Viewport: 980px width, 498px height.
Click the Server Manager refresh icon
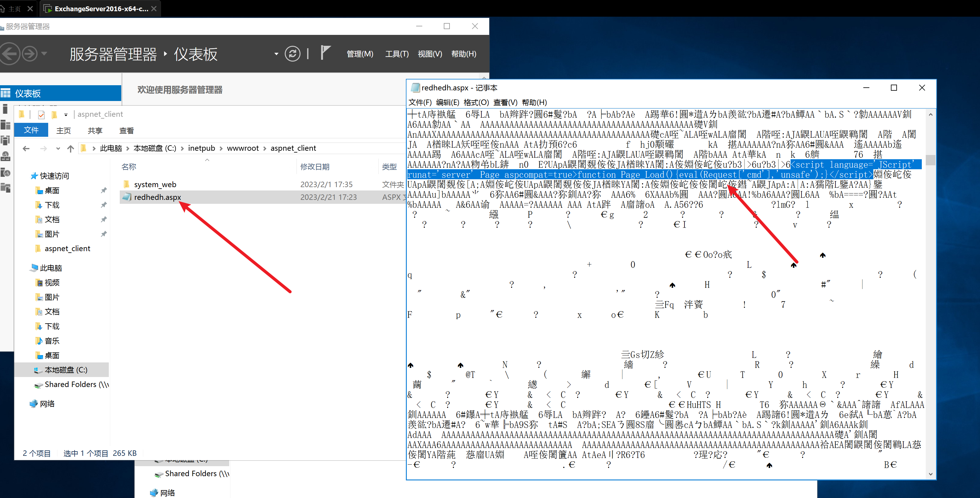click(x=292, y=54)
